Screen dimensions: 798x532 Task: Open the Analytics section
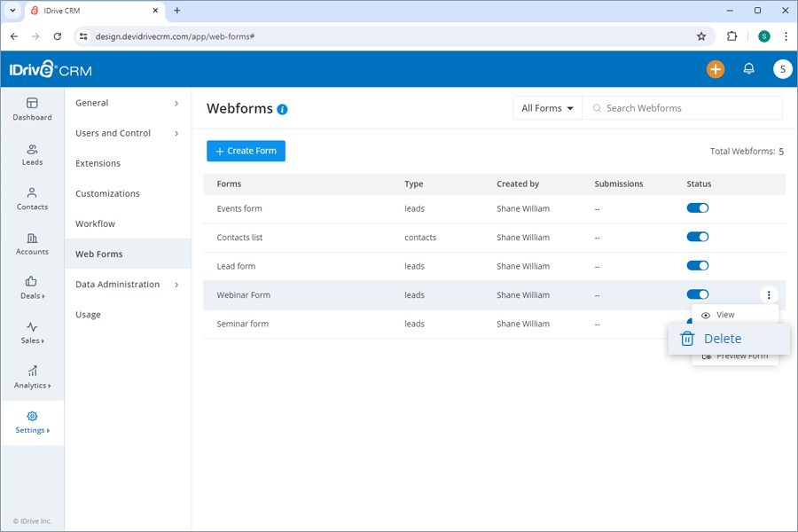click(x=32, y=379)
